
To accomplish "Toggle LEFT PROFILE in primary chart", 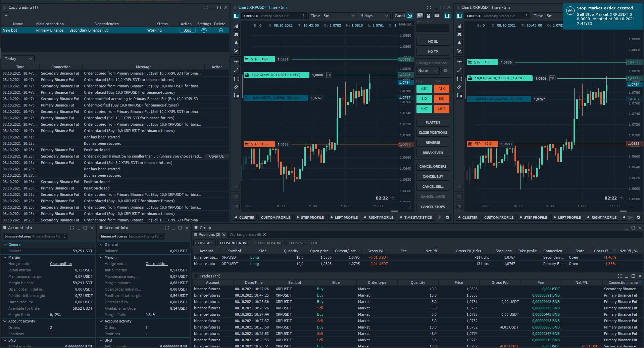I will click(344, 218).
